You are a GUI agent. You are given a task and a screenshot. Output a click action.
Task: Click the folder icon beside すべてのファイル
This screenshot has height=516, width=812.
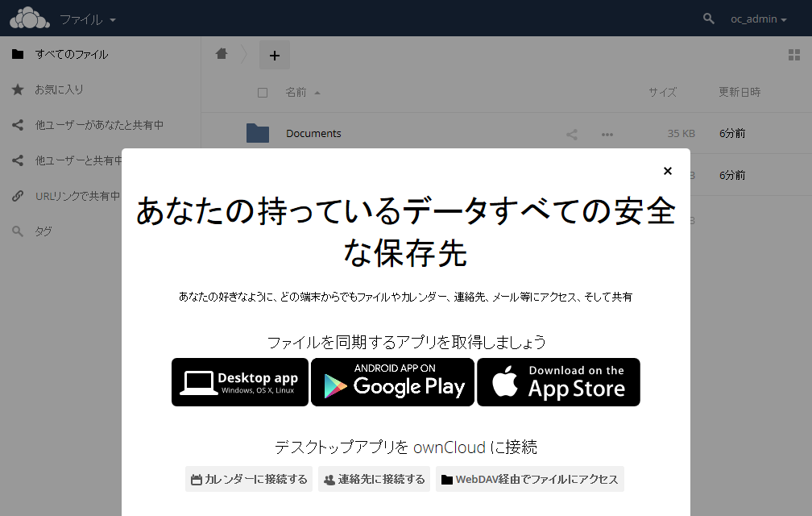point(18,54)
